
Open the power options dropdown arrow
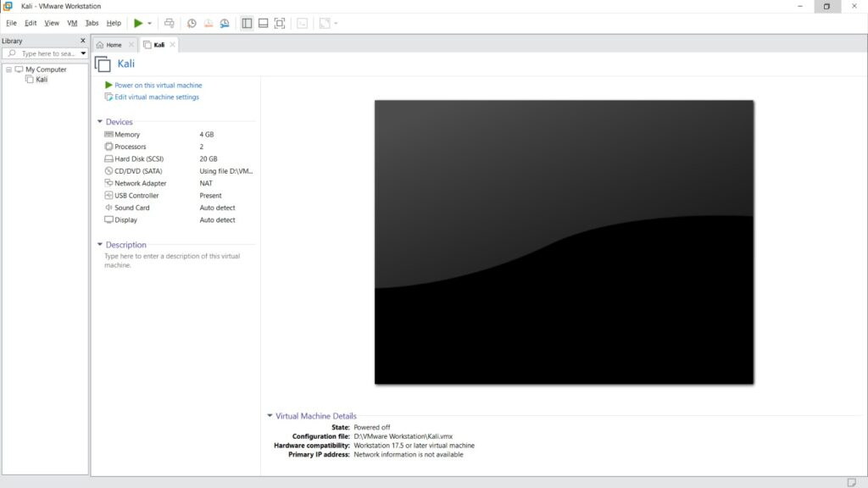[150, 23]
